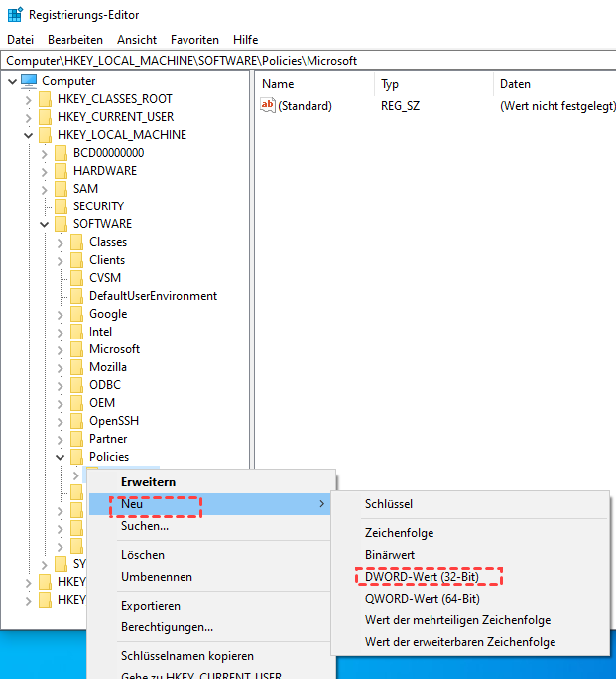Select Schlüssel in the Neu submenu

click(389, 504)
